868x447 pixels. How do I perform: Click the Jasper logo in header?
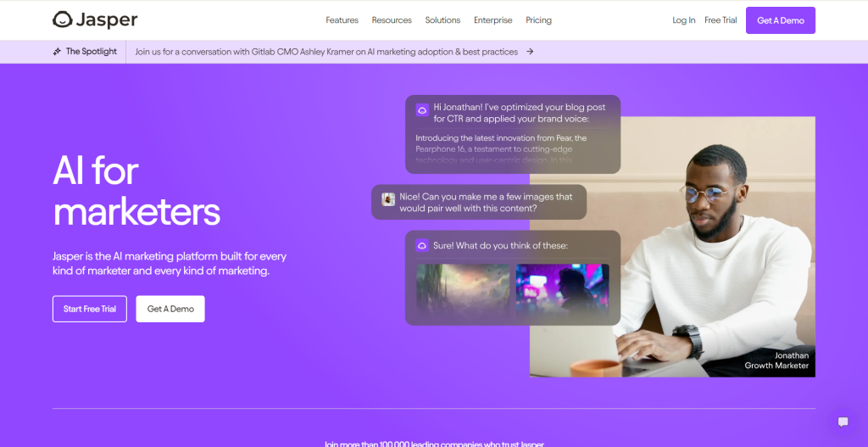(x=95, y=20)
